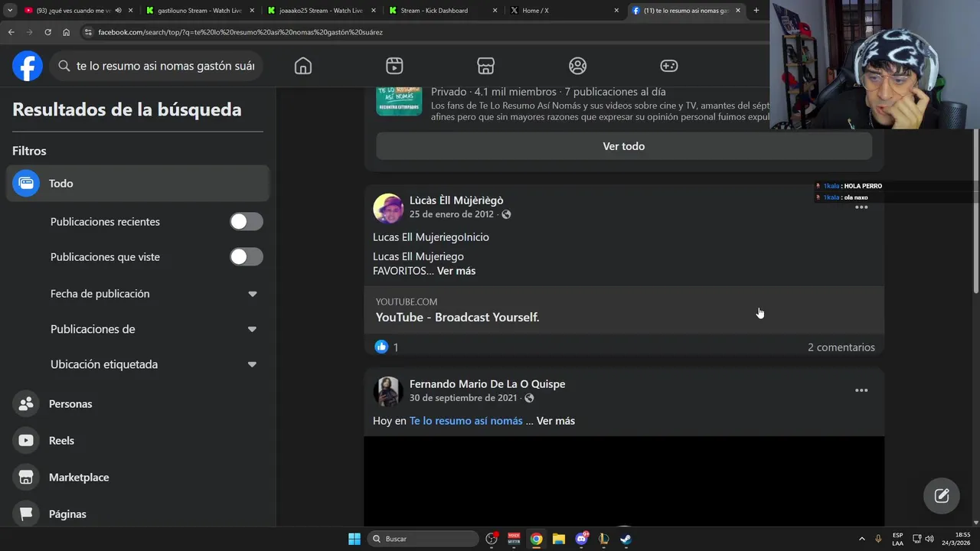
Task: Toggle Publicaciones recientes switch
Action: click(247, 222)
